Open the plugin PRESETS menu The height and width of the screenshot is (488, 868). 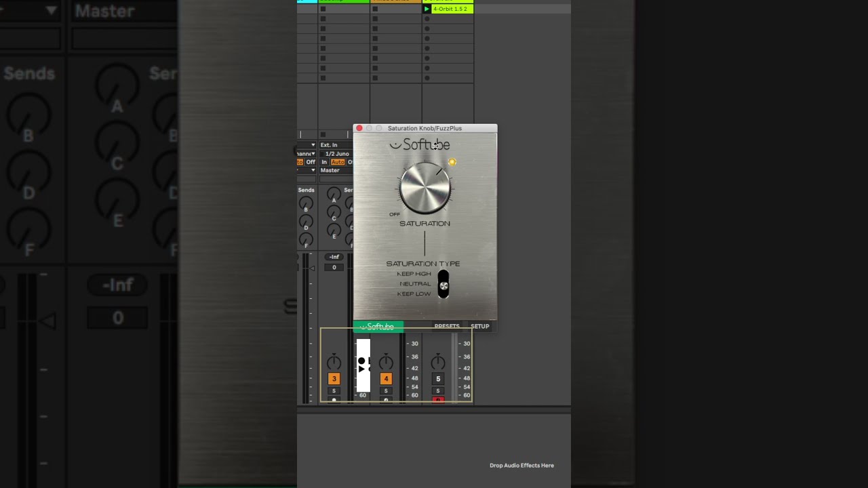447,326
